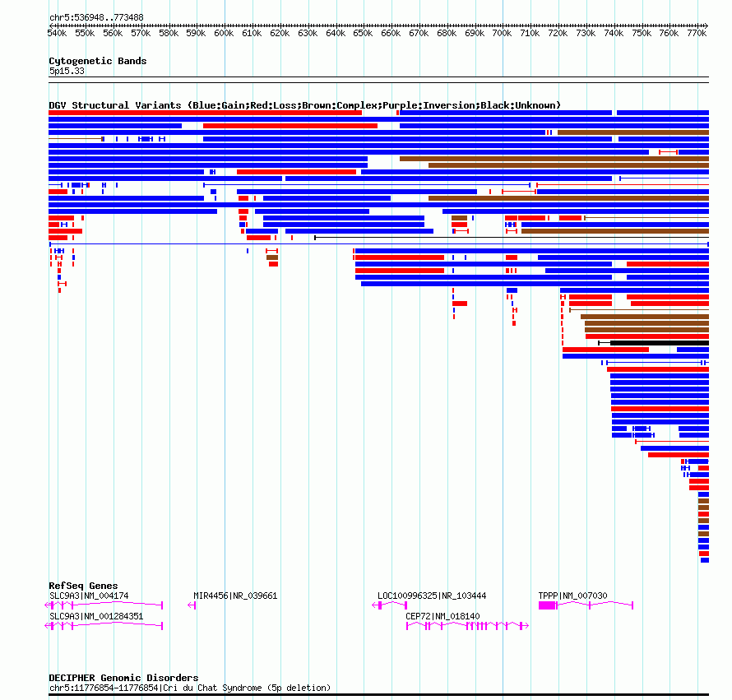The width and height of the screenshot is (732, 700).
Task: Select the 650k ruler position
Action: 363,33
